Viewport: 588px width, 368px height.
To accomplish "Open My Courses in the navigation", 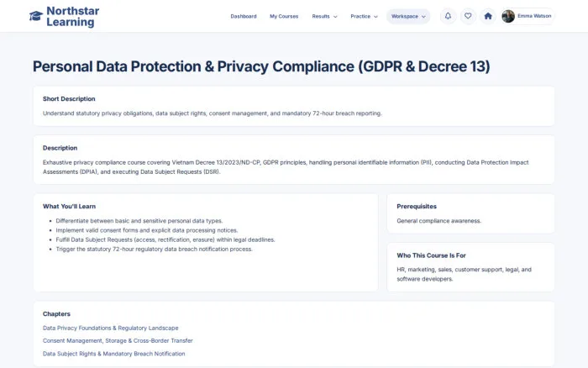I will 284,17.
